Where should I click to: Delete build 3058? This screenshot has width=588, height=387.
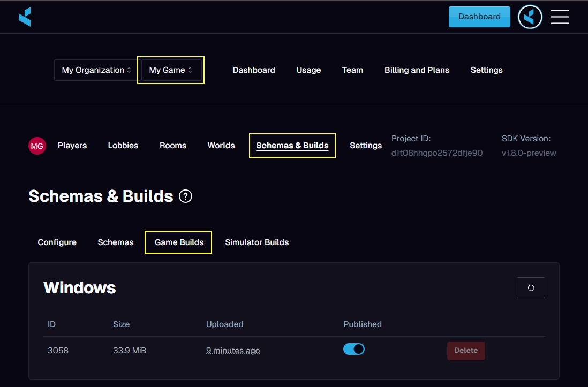[x=466, y=351]
